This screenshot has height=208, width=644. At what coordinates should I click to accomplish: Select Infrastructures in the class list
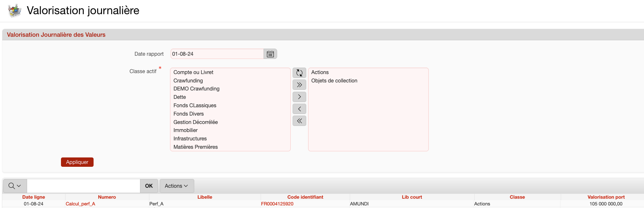pyautogui.click(x=190, y=138)
